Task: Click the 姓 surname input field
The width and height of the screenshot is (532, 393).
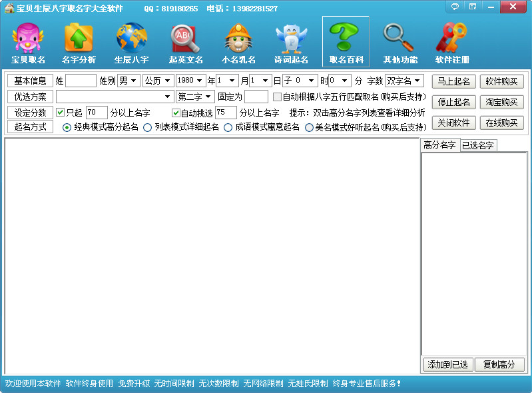Action: [x=81, y=81]
